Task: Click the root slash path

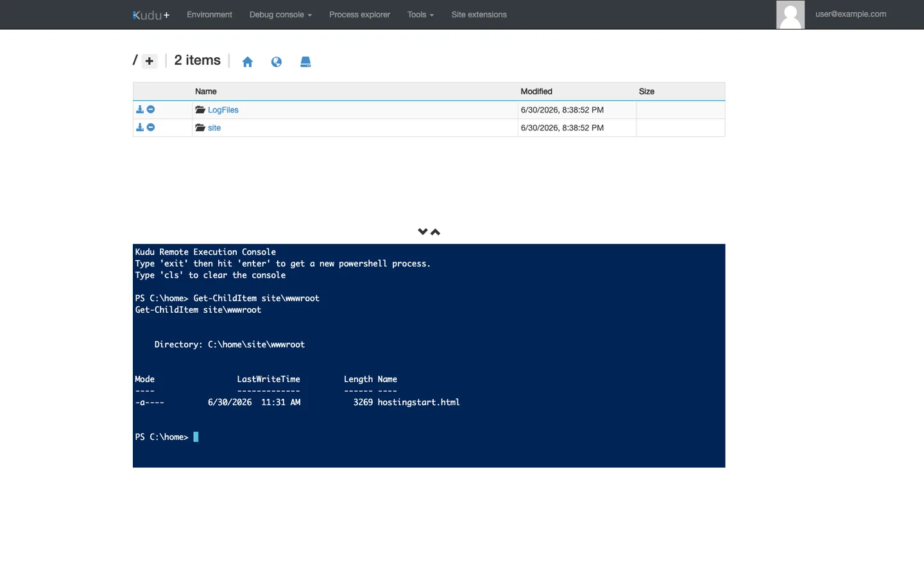Action: (135, 60)
